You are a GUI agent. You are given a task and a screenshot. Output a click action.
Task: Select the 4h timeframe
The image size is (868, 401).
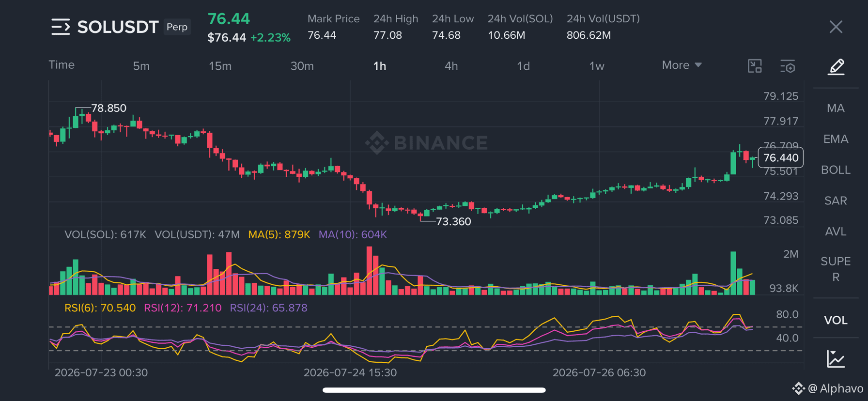coord(451,66)
